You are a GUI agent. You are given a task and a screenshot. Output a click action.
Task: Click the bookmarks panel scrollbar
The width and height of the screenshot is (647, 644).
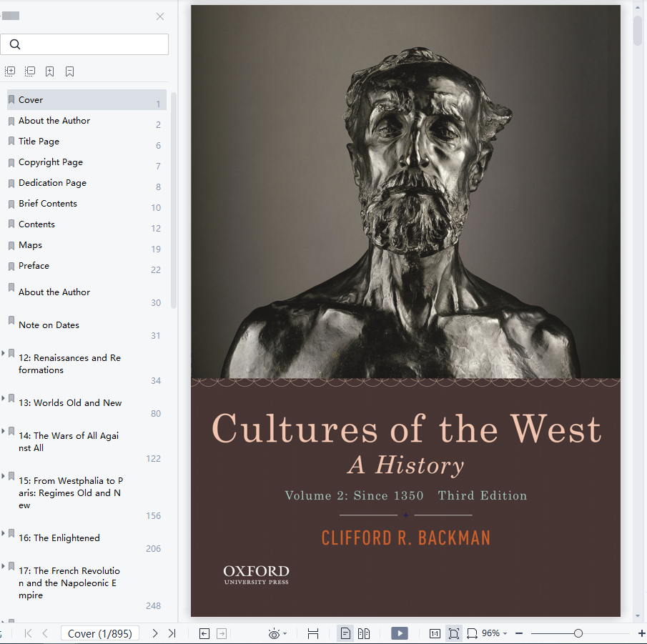174,200
